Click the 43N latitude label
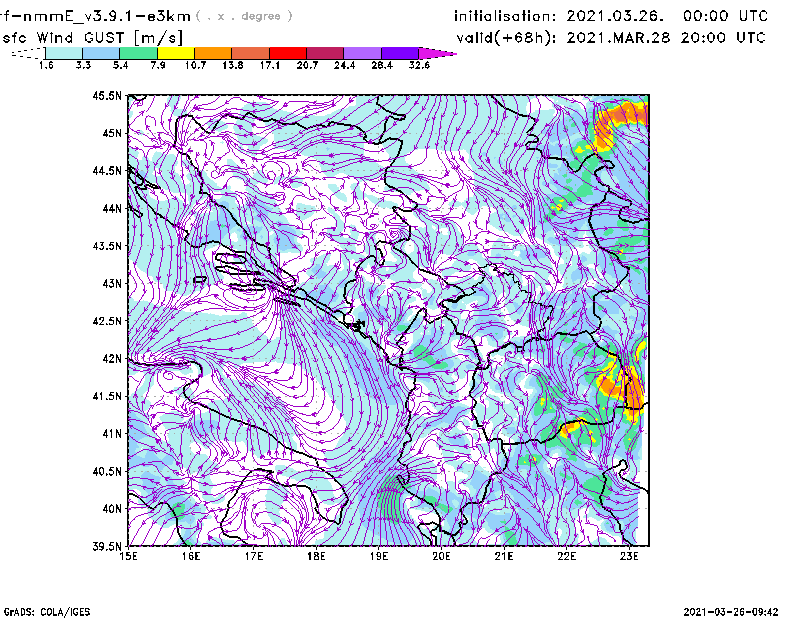Screen dimensions: 800x618 (x=112, y=283)
